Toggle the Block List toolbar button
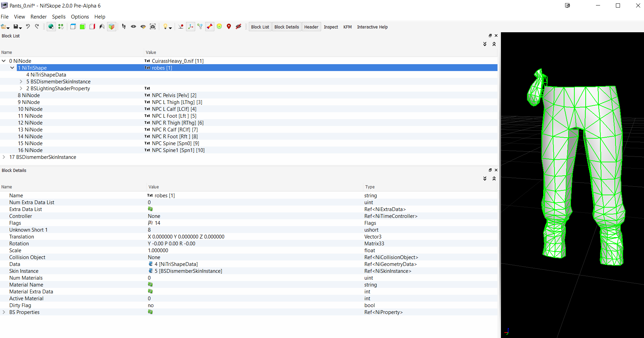Image resolution: width=644 pixels, height=338 pixels. [260, 27]
